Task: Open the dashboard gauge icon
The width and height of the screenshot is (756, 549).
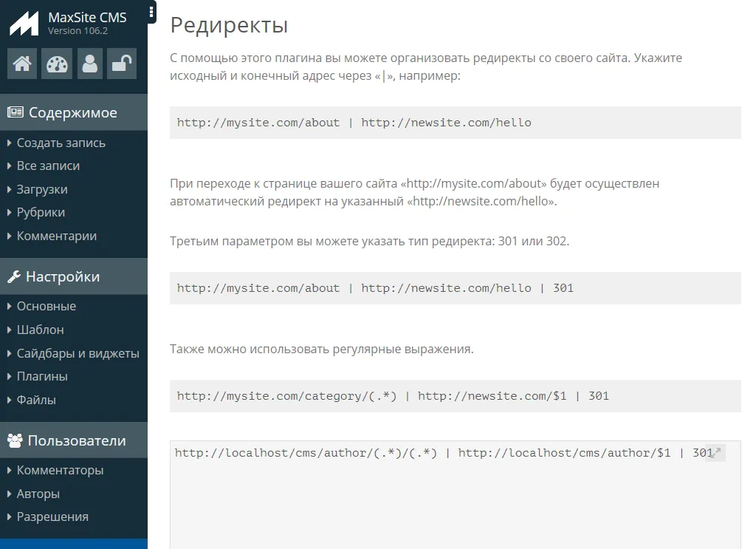Action: coord(56,64)
